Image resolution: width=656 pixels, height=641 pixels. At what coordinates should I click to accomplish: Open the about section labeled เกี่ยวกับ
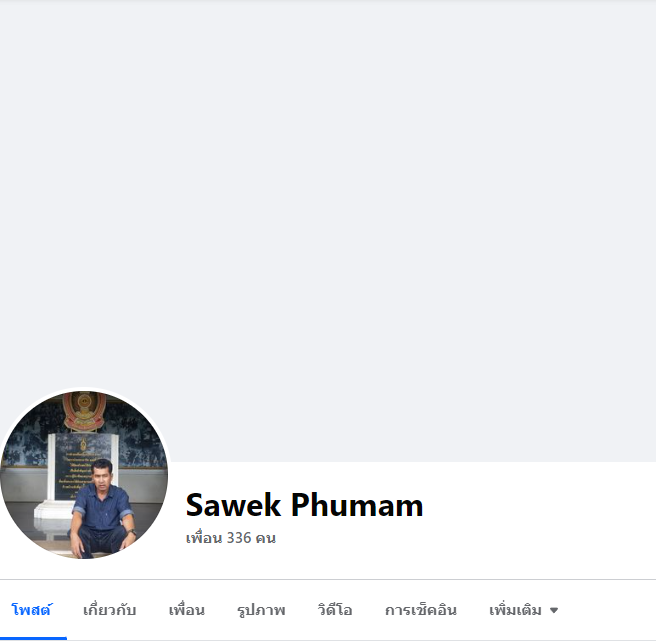coord(110,610)
